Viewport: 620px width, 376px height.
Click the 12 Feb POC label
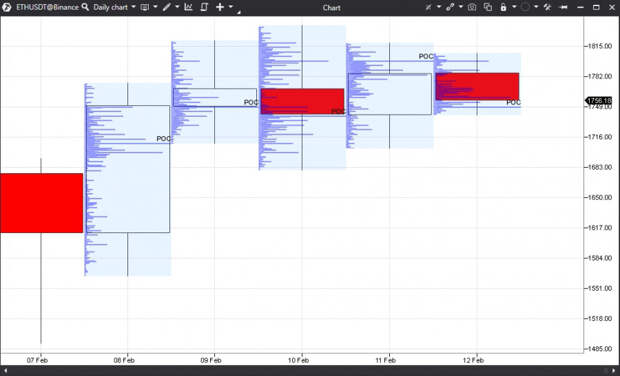[514, 102]
